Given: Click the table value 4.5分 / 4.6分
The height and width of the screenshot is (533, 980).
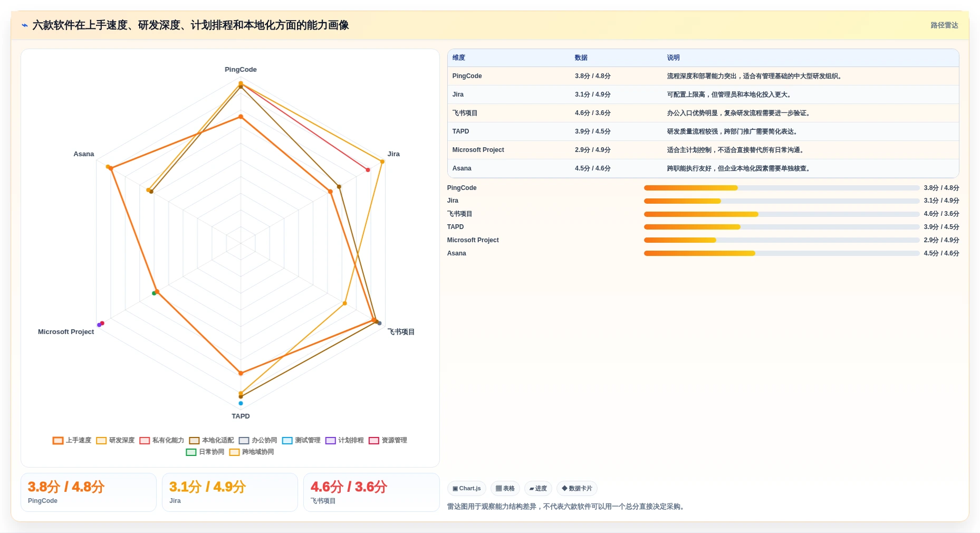Looking at the screenshot, I should (x=593, y=168).
